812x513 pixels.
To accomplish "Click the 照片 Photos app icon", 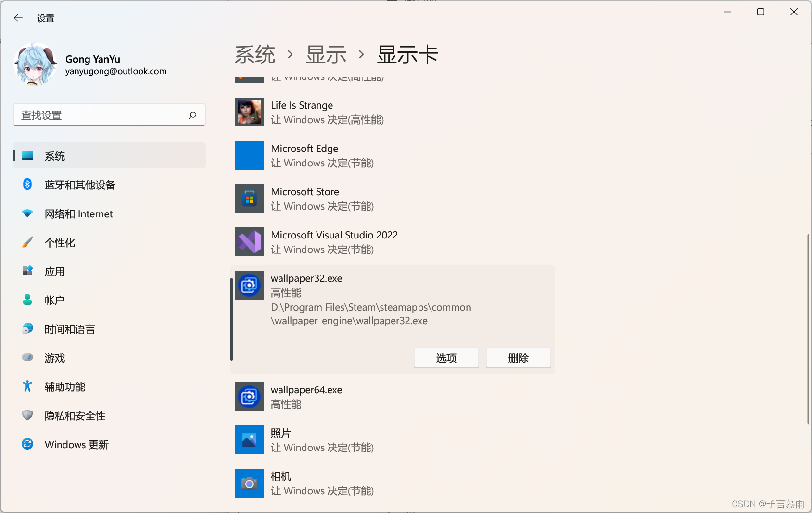I will pos(249,440).
